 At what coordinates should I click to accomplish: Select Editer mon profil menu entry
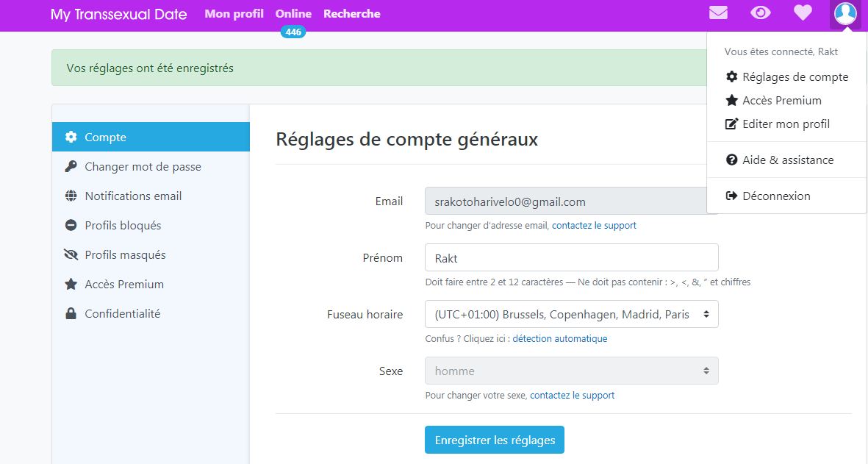click(786, 124)
